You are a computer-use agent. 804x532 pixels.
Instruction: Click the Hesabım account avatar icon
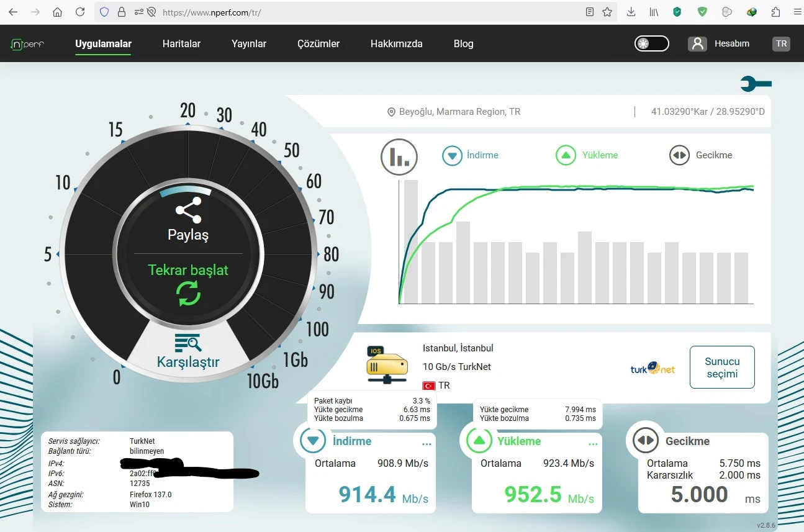(697, 43)
